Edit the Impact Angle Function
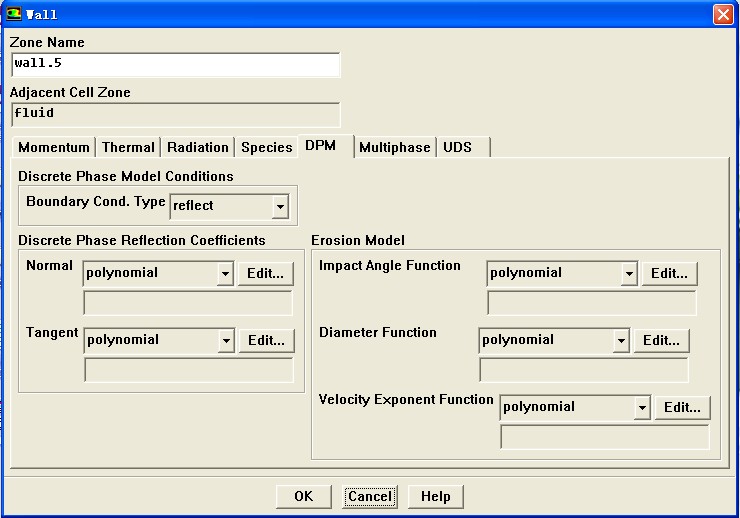Image resolution: width=740 pixels, height=518 pixels. point(669,274)
